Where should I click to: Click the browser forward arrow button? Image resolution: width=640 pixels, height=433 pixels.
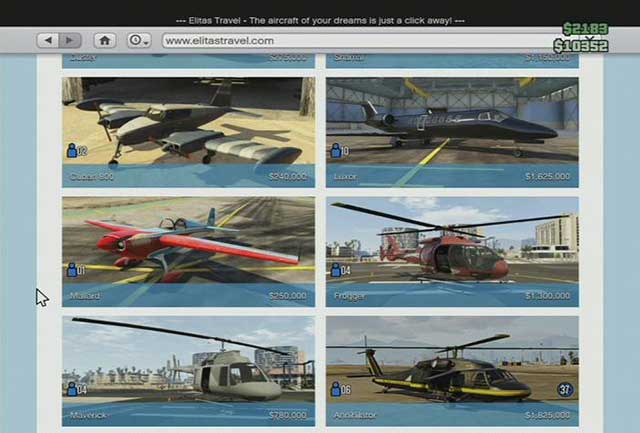pyautogui.click(x=70, y=40)
